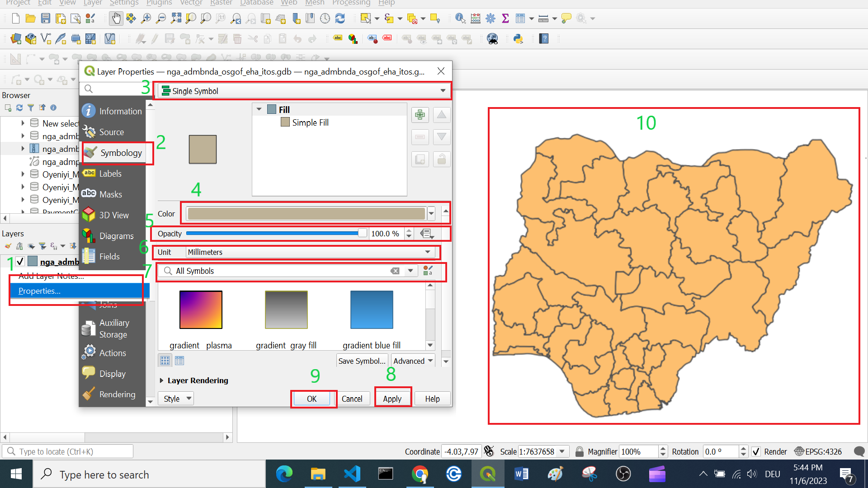Click the green add symbol layer button
The image size is (868, 488).
click(x=420, y=115)
